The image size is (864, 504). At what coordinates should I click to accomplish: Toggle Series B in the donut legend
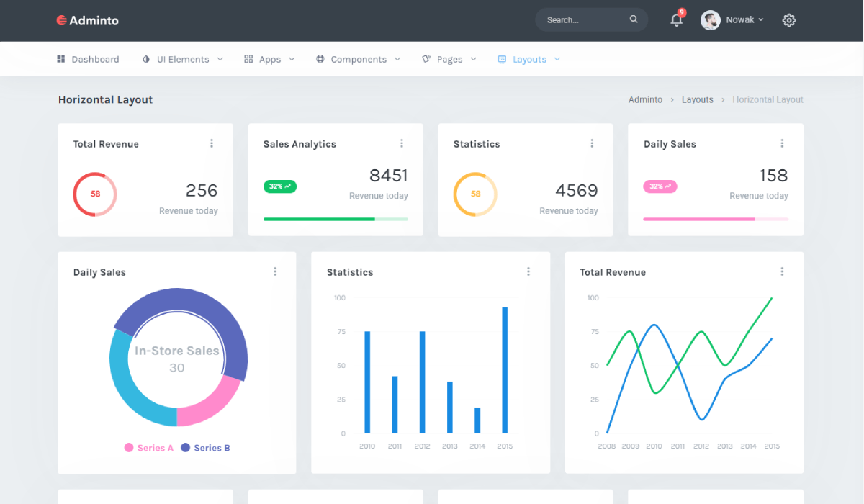point(205,448)
